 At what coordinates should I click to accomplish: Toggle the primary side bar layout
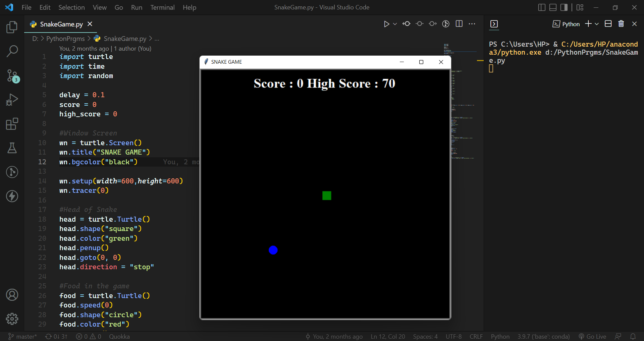542,7
